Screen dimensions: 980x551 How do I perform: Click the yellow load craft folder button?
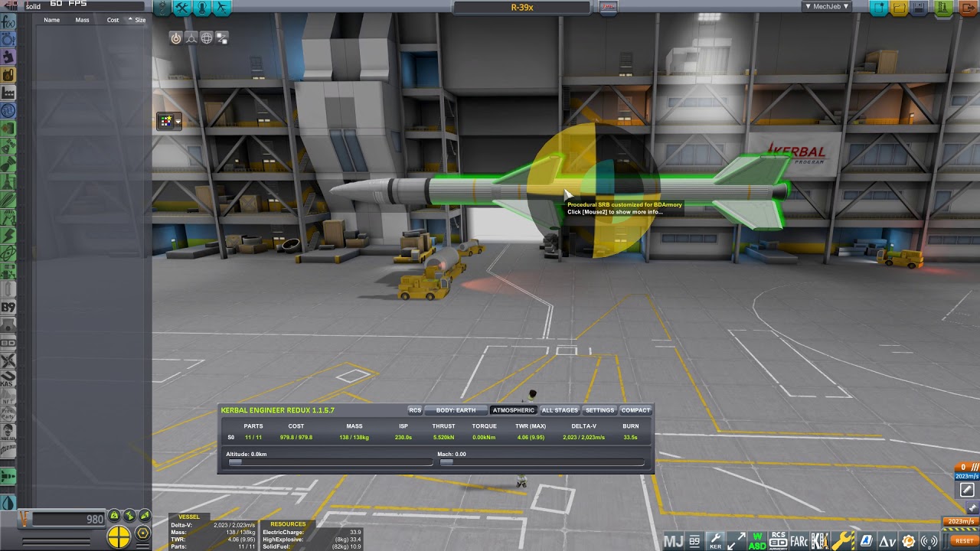(900, 8)
